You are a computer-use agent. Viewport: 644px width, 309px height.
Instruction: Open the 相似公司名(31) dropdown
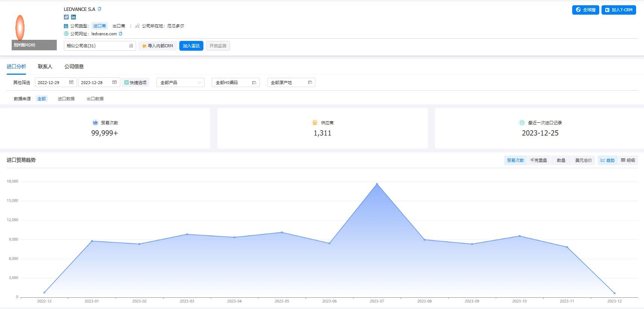click(100, 46)
